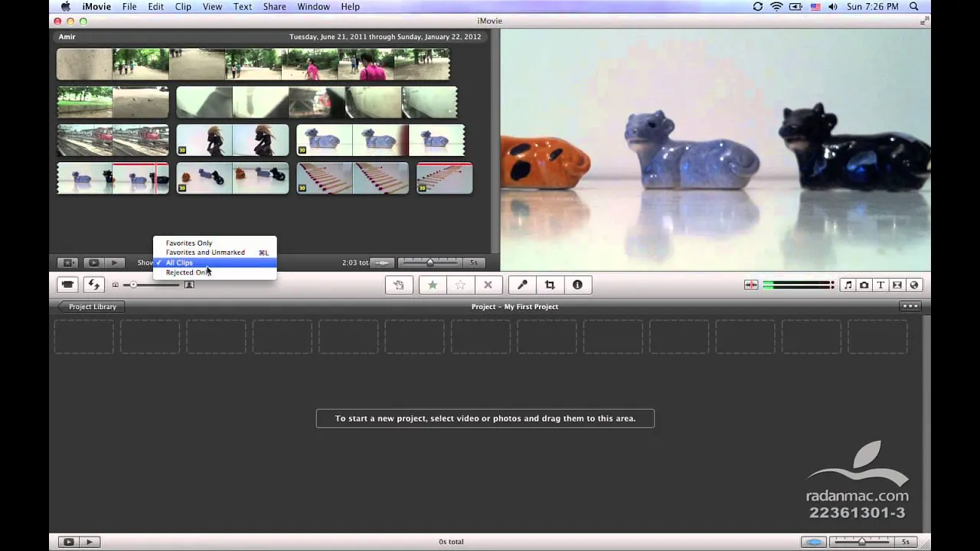The width and height of the screenshot is (980, 551).
Task: Play selected event full screen
Action: pos(93,262)
